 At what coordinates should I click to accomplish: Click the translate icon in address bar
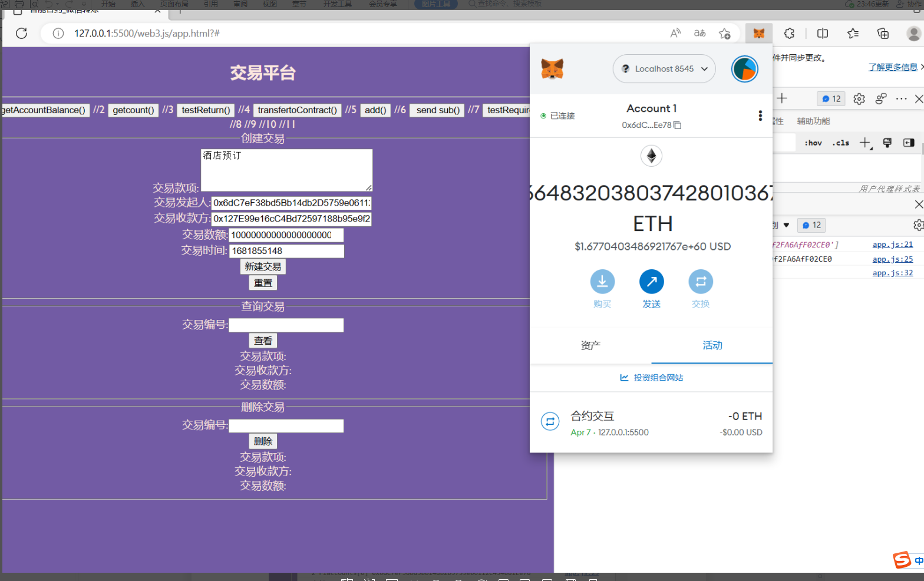tap(699, 33)
